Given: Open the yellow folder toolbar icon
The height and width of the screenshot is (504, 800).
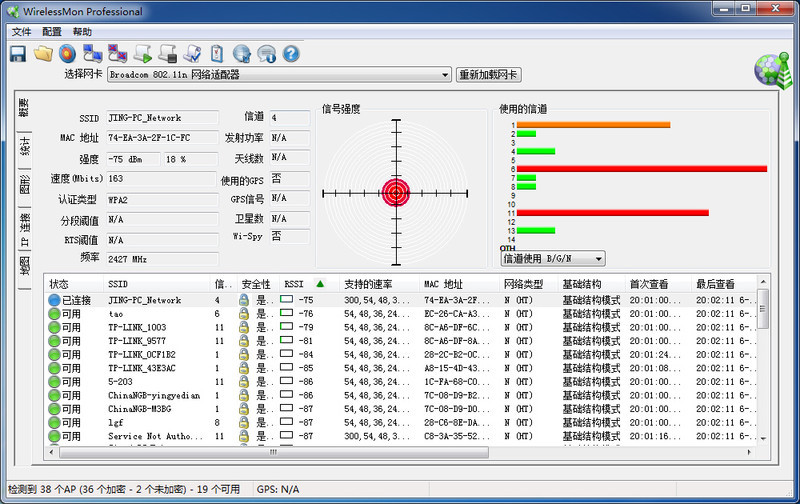Looking at the screenshot, I should click(43, 54).
